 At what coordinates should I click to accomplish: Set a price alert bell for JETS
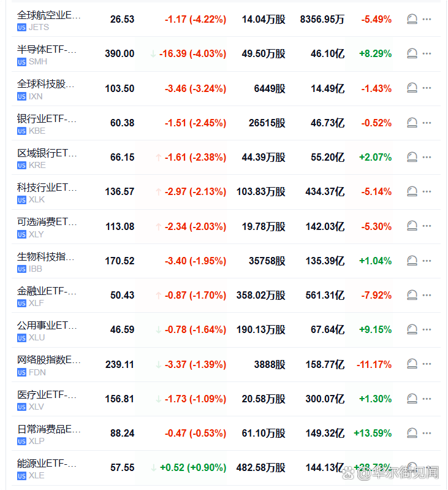click(x=412, y=19)
